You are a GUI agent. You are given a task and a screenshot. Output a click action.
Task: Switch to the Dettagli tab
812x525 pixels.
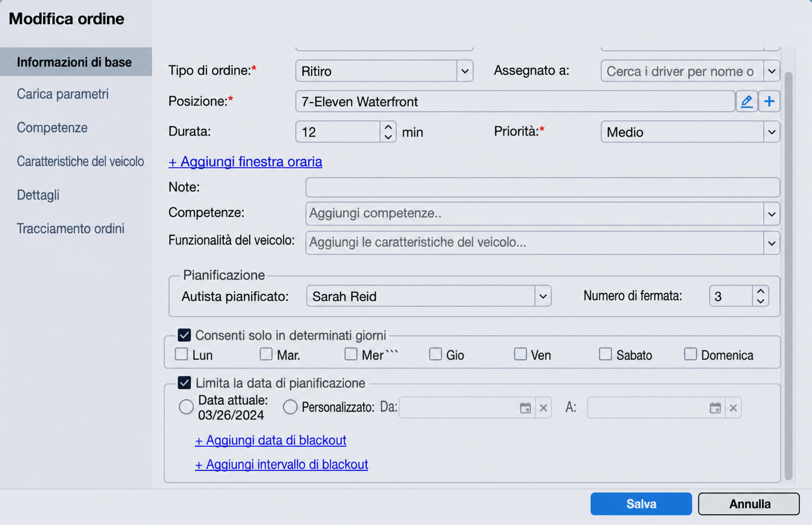(x=38, y=195)
